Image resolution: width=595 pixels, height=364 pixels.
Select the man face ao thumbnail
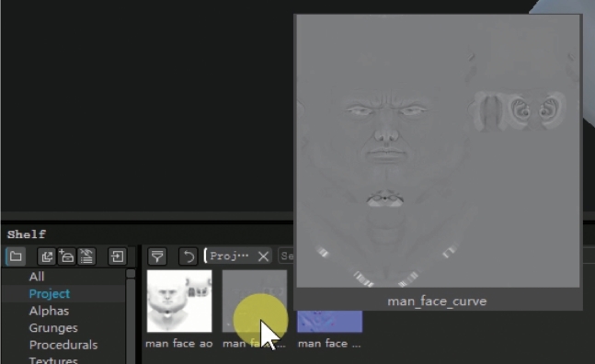(x=179, y=301)
